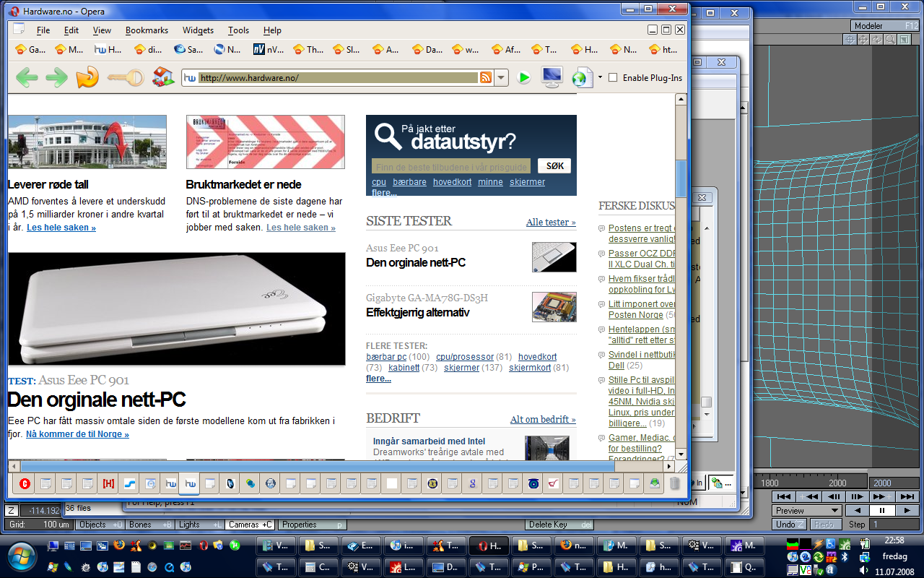Viewport: 924px width, 578px height.
Task: Open the Widgets menu
Action: (x=198, y=30)
